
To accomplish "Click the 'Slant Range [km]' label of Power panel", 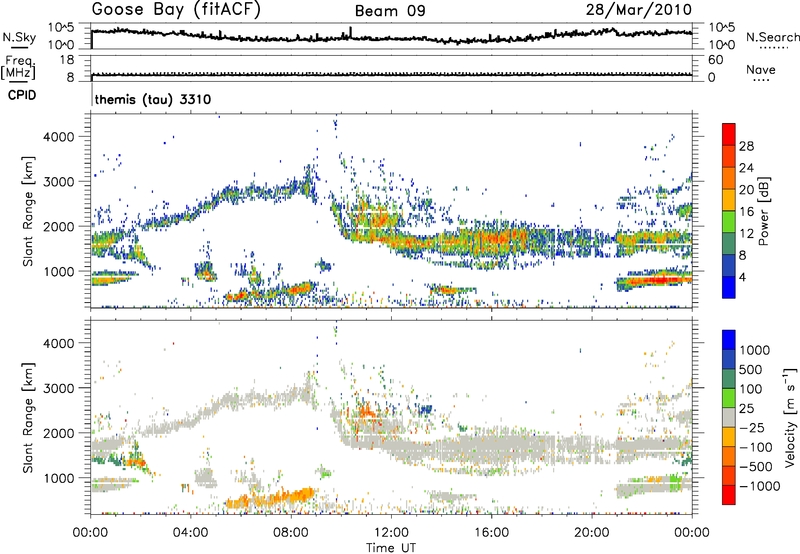I will click(28, 211).
